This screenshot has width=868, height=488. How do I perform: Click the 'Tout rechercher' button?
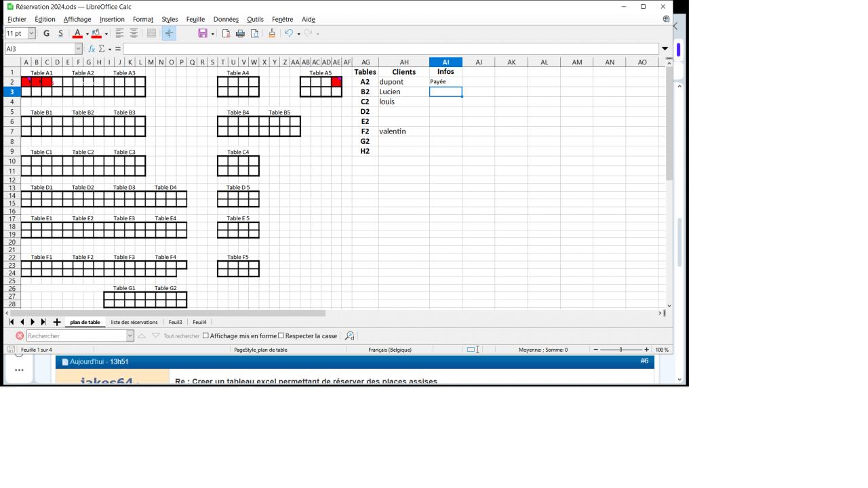(x=182, y=335)
